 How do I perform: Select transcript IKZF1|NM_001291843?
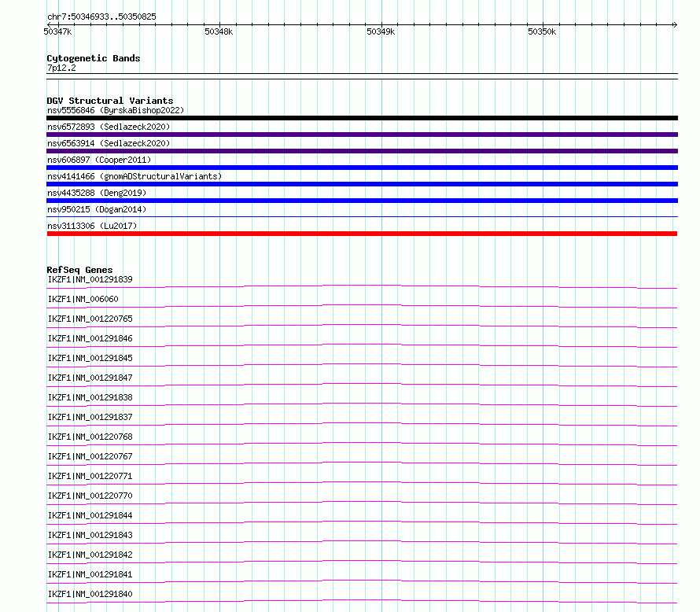[90, 535]
